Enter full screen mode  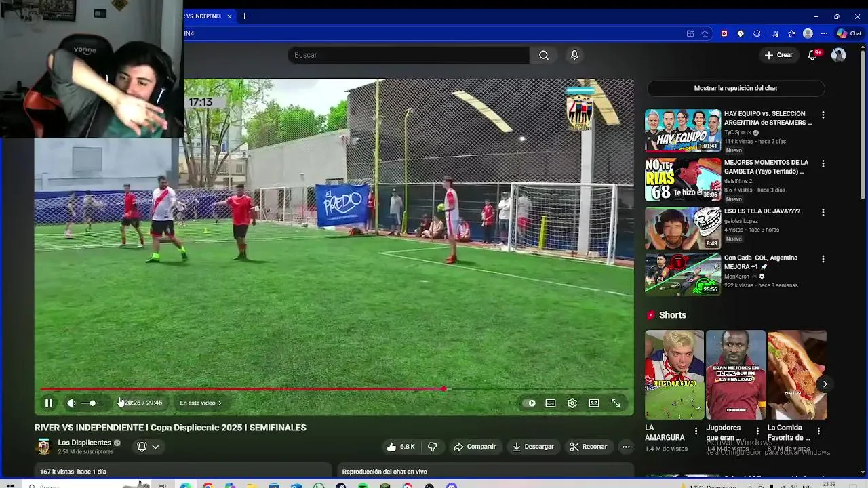616,403
